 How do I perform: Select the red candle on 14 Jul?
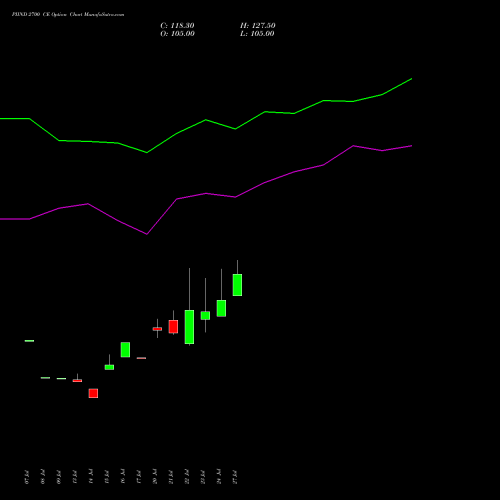tap(93, 393)
